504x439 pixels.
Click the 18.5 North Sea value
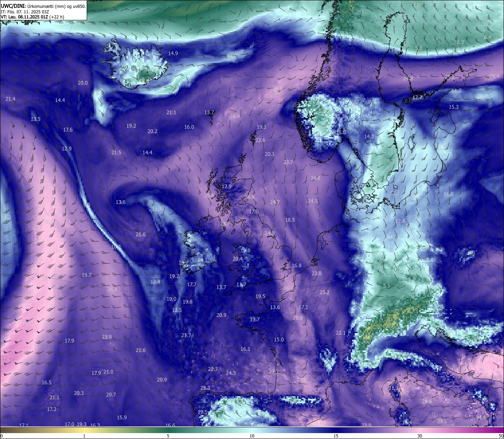pos(290,220)
